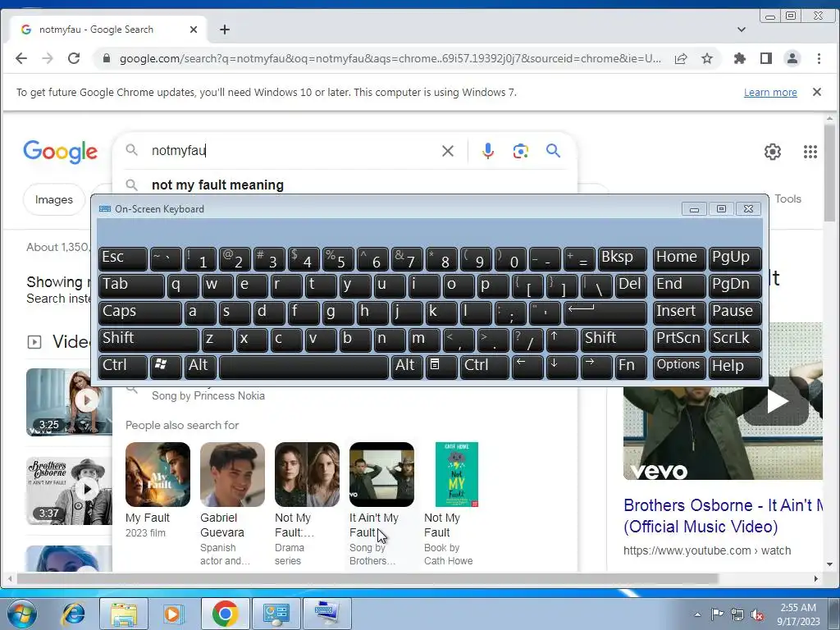Tap the letter l key
Screen dimensions: 840x630
tap(476, 313)
